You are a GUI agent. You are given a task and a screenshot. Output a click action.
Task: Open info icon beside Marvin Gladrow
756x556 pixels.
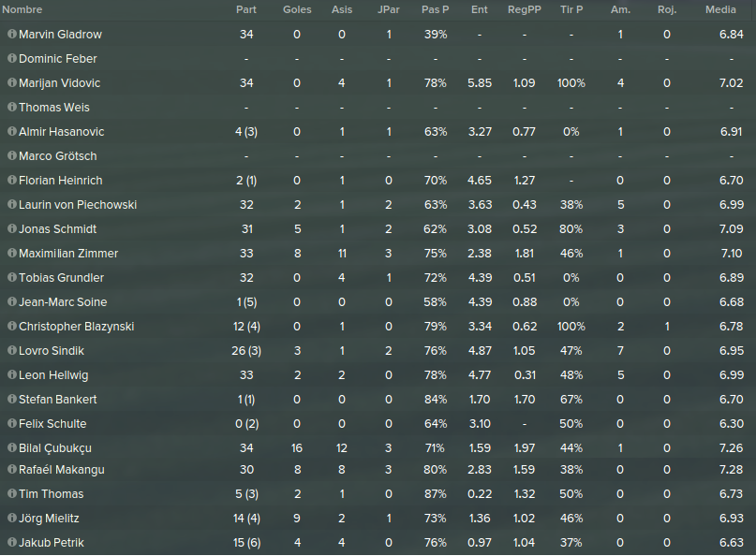click(12, 35)
